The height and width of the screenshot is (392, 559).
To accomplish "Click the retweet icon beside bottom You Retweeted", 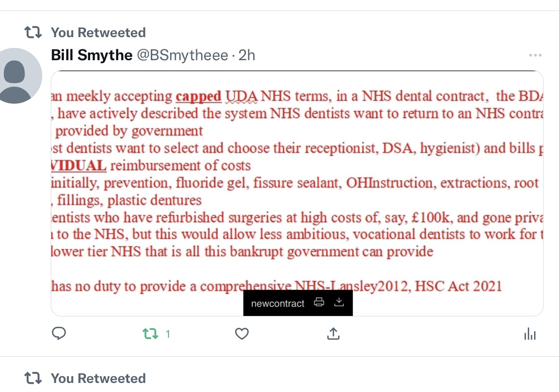I will [x=33, y=378].
